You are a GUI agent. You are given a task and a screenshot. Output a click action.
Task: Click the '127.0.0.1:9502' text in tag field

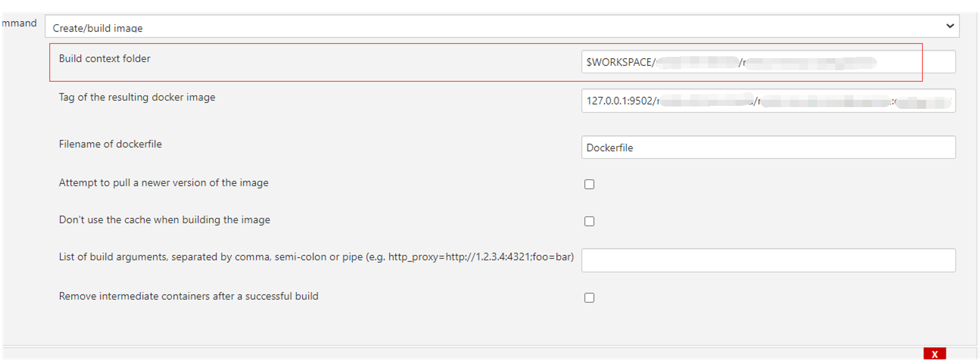coord(619,101)
